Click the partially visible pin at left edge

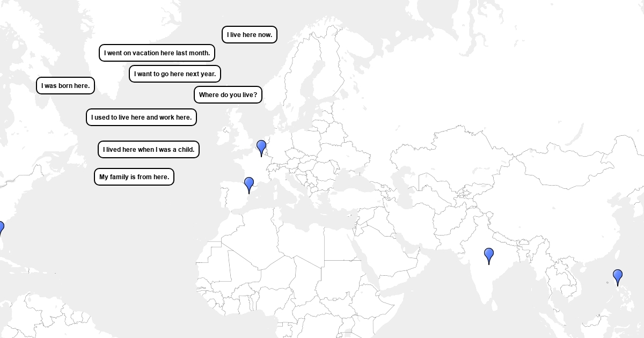[x=1, y=228]
